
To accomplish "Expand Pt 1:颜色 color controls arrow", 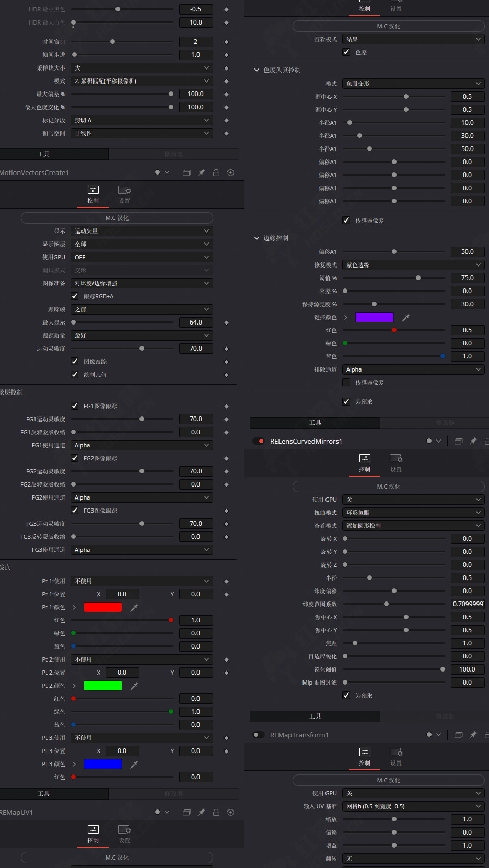I will pyautogui.click(x=74, y=607).
